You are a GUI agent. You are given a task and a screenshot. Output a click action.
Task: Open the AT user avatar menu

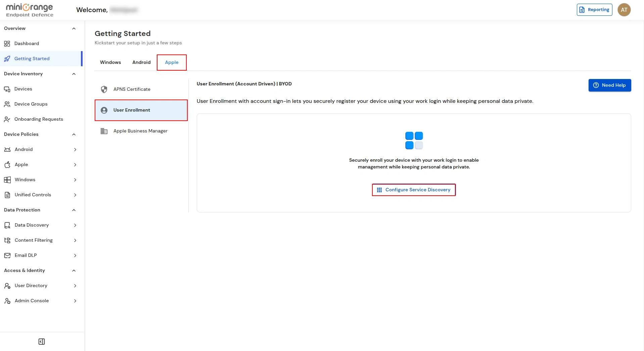point(624,10)
